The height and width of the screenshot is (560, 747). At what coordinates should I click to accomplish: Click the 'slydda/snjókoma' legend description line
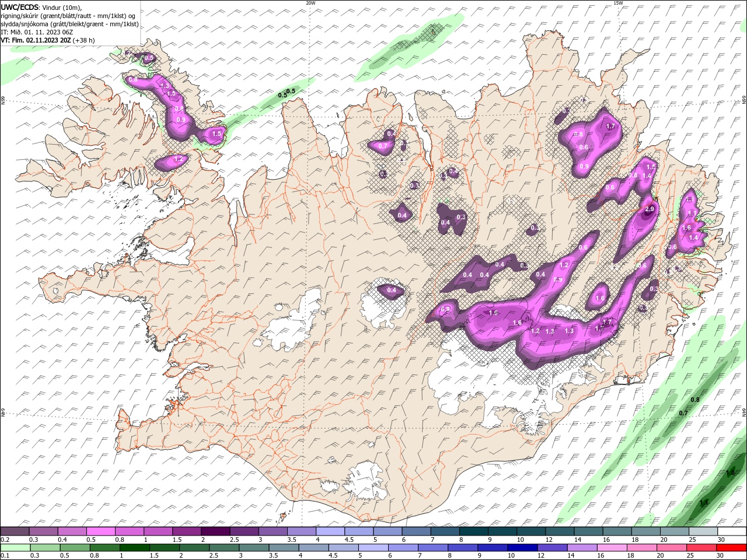70,24
